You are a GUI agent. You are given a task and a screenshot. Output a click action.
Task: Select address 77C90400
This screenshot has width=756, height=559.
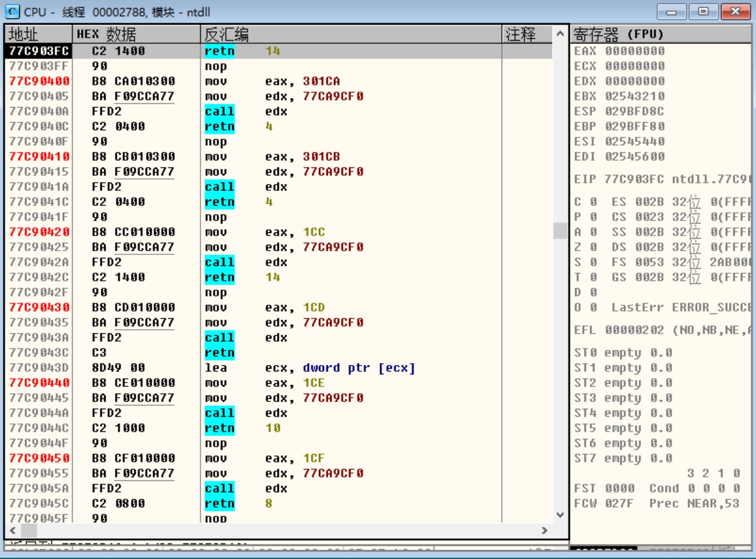point(40,81)
